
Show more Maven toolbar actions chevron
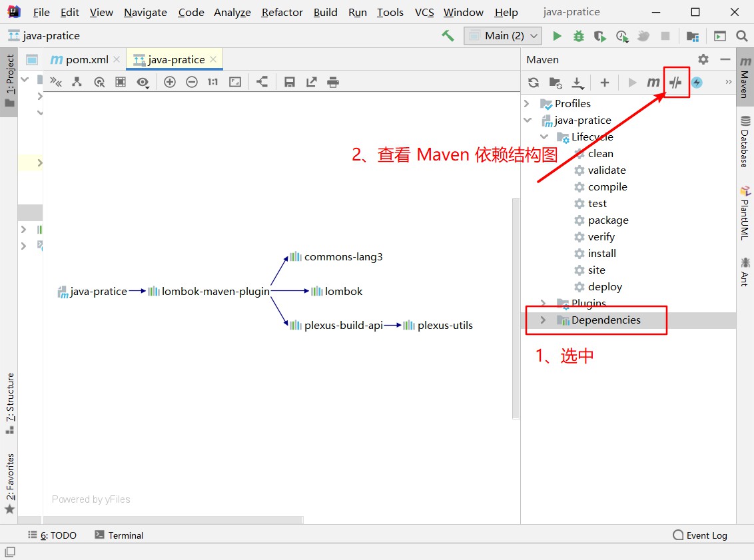tap(728, 82)
